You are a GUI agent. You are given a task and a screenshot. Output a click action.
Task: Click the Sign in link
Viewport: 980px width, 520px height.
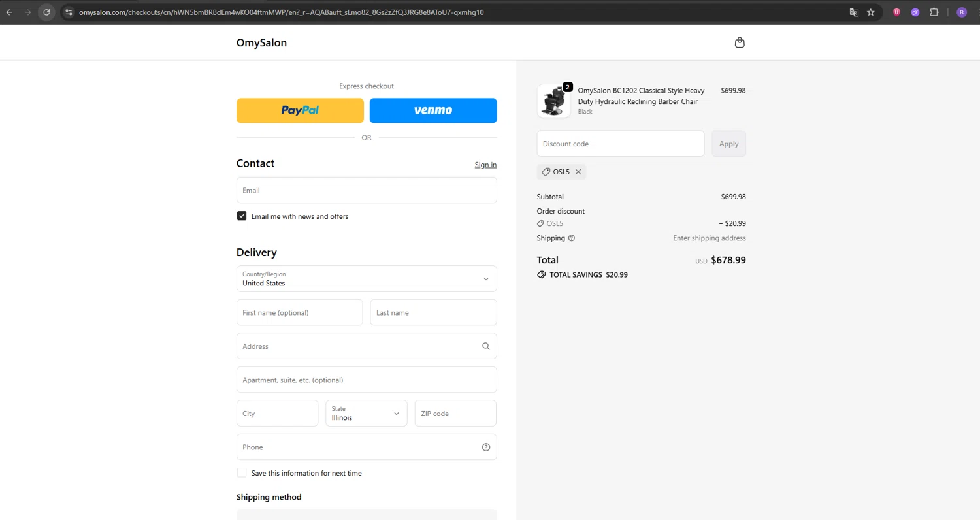tap(485, 165)
